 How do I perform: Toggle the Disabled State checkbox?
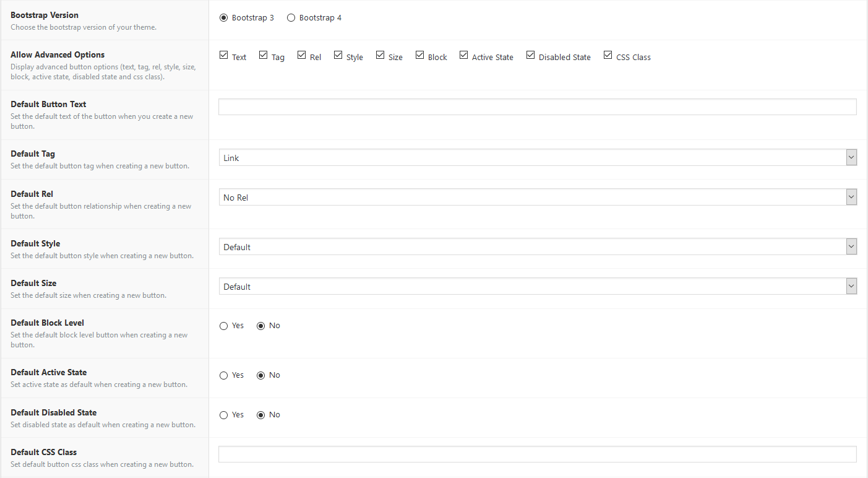pyautogui.click(x=530, y=55)
